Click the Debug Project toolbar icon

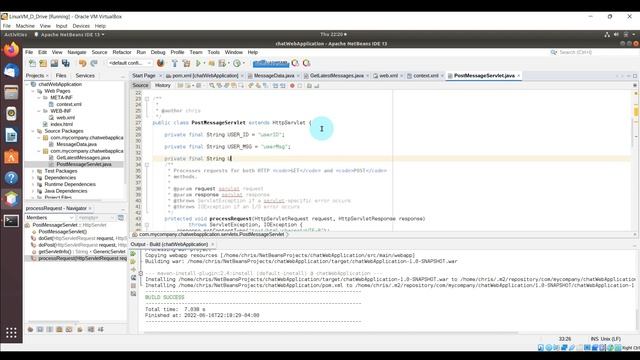point(222,63)
